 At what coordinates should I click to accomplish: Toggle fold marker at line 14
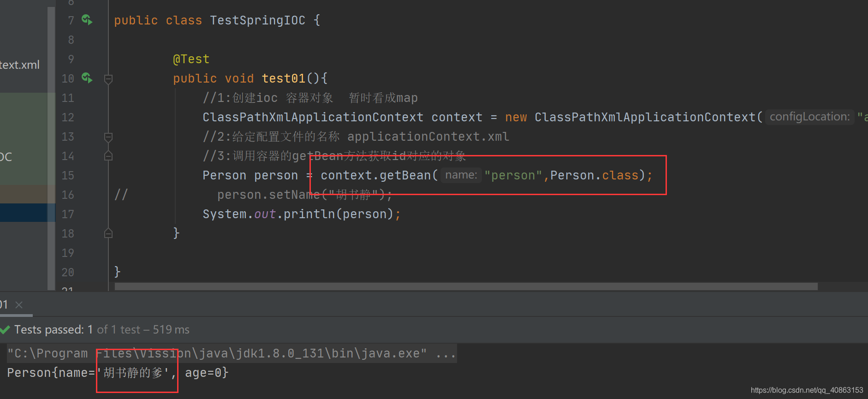108,156
